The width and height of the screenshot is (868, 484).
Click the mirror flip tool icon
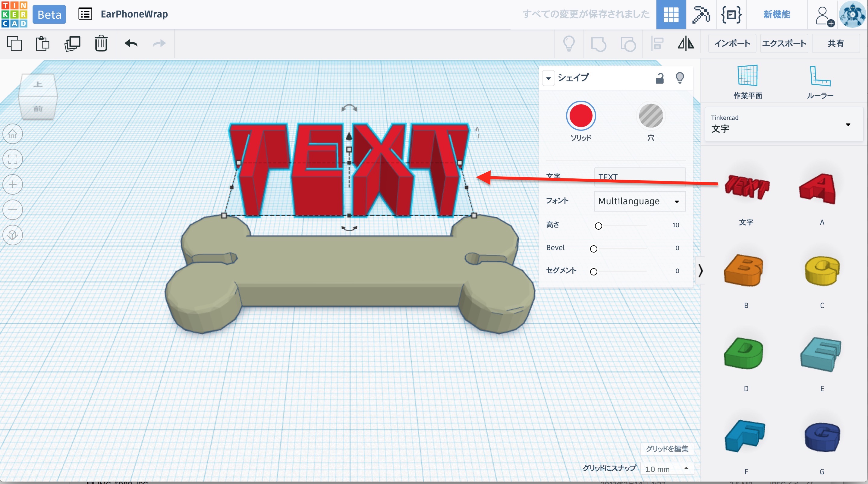click(686, 43)
